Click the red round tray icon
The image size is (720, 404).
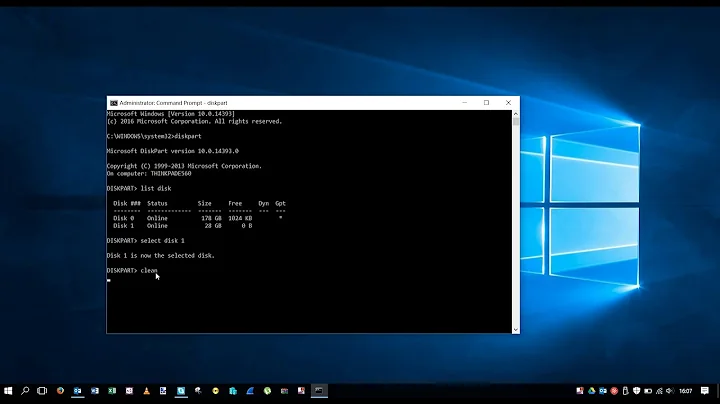click(x=614, y=391)
